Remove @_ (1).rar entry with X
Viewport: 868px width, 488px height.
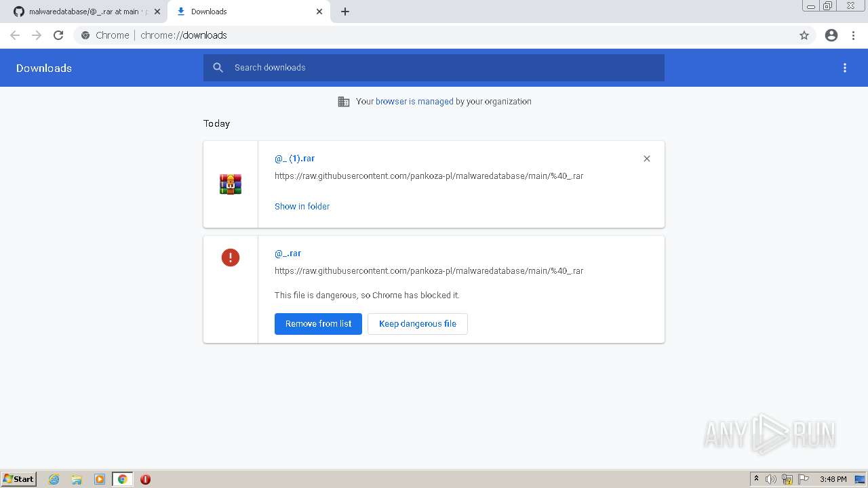pos(647,159)
